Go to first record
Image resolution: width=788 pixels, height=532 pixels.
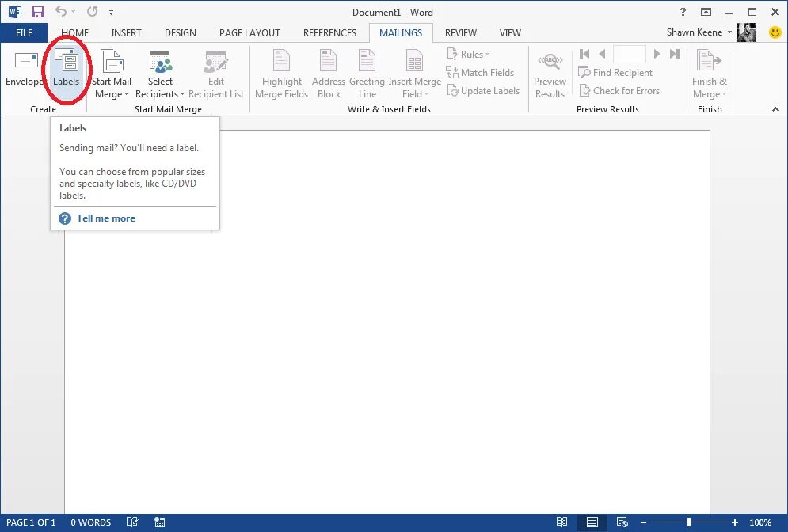point(584,54)
